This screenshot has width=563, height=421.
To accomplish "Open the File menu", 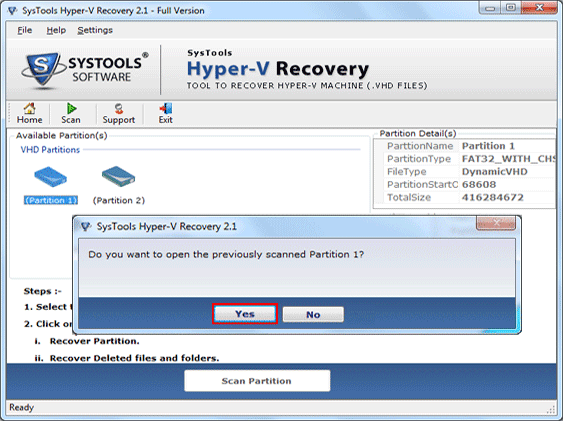I will (25, 30).
